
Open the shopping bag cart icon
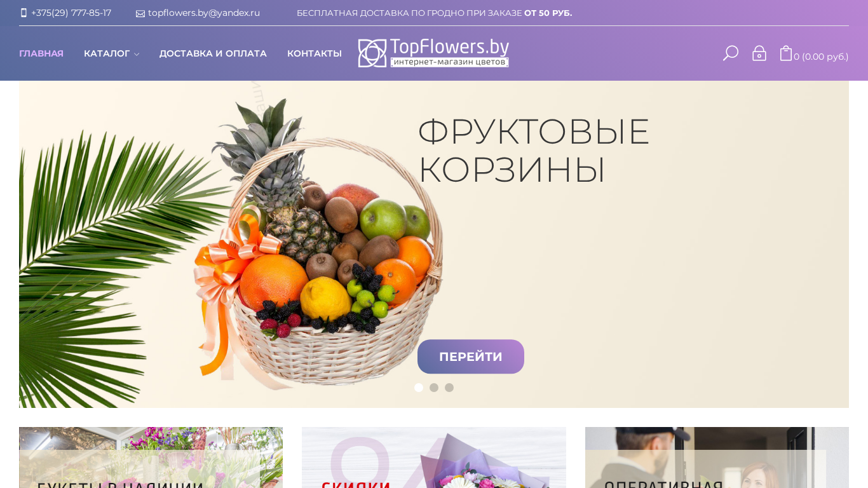786,53
